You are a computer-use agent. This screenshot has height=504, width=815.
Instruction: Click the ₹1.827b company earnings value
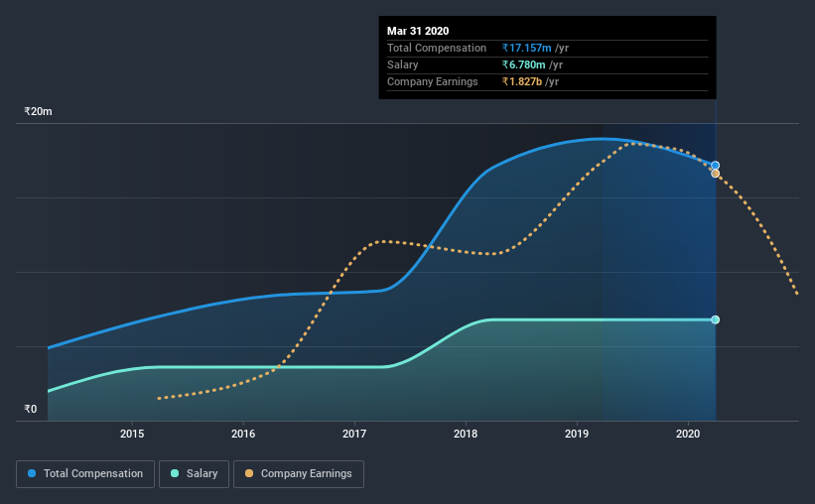click(x=522, y=81)
